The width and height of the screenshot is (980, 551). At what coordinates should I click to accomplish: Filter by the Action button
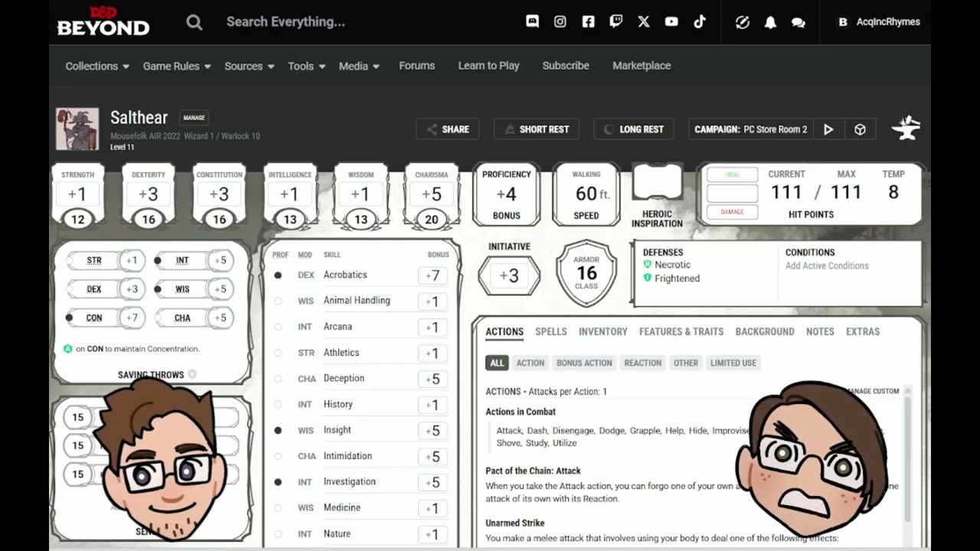(x=531, y=363)
